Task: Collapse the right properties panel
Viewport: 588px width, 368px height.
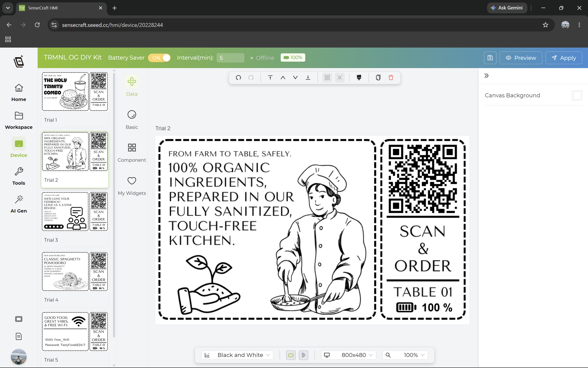Action: click(486, 76)
